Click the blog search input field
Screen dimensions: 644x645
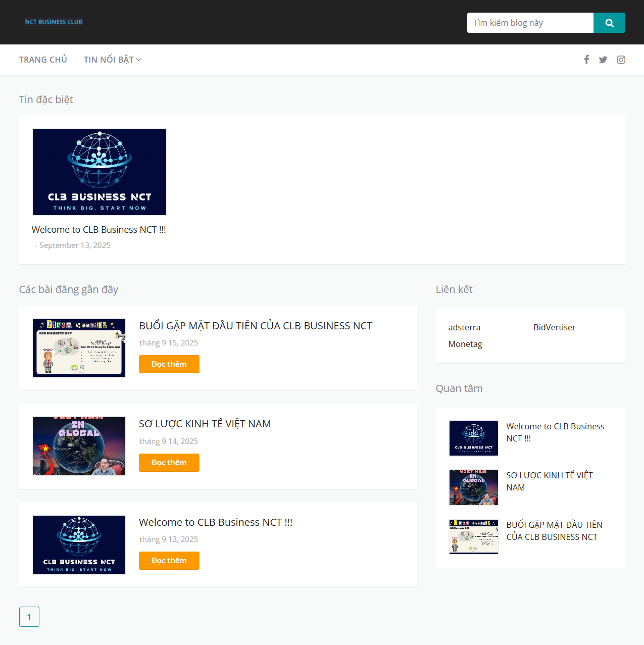click(x=530, y=23)
